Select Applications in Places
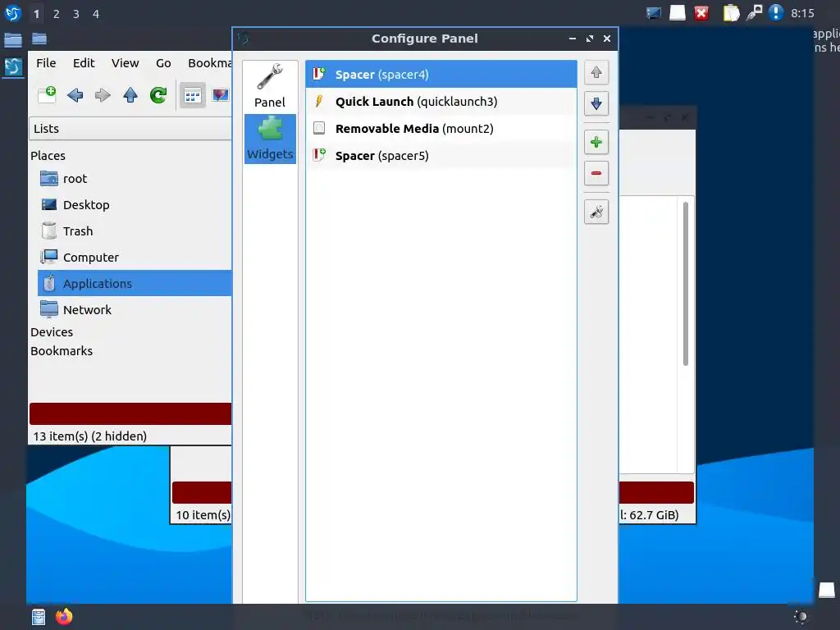 (x=134, y=283)
